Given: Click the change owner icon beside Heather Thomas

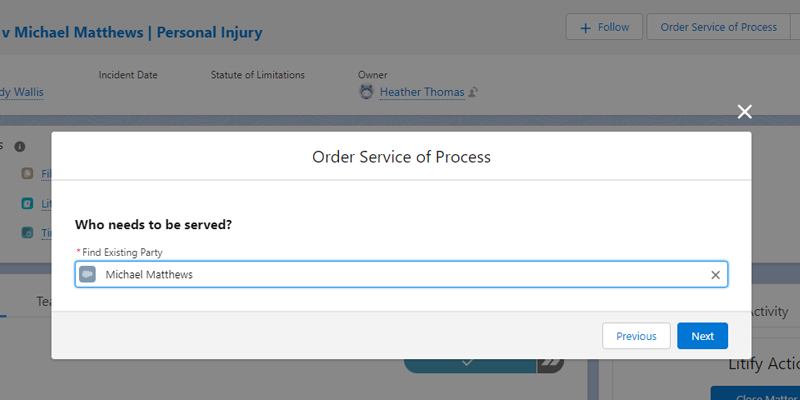Looking at the screenshot, I should pos(473,93).
